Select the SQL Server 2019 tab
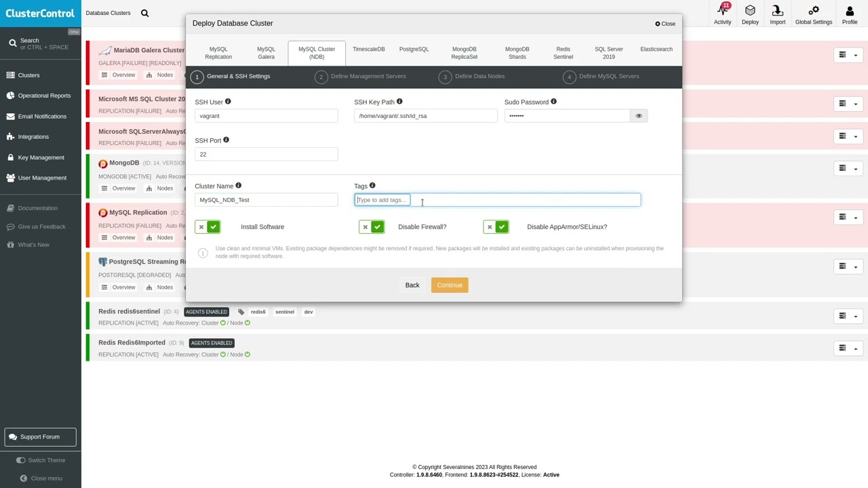The height and width of the screenshot is (488, 868). pyautogui.click(x=609, y=53)
